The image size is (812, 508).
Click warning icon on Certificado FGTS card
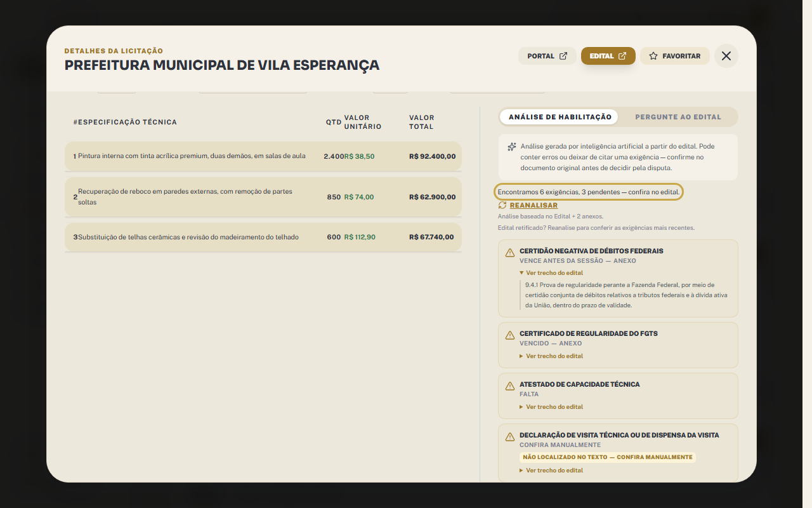point(509,335)
